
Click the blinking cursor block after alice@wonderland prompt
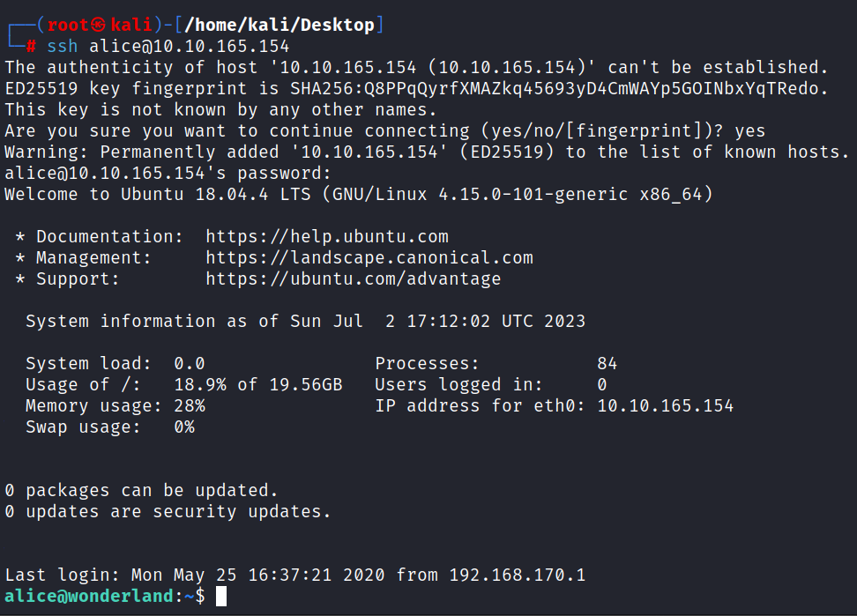click(x=220, y=597)
